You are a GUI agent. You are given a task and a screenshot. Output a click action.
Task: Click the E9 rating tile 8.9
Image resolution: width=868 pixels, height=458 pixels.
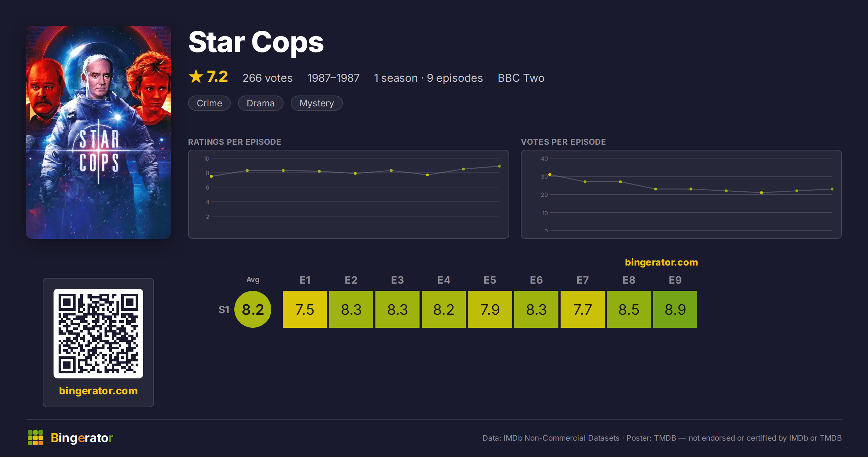coord(675,309)
